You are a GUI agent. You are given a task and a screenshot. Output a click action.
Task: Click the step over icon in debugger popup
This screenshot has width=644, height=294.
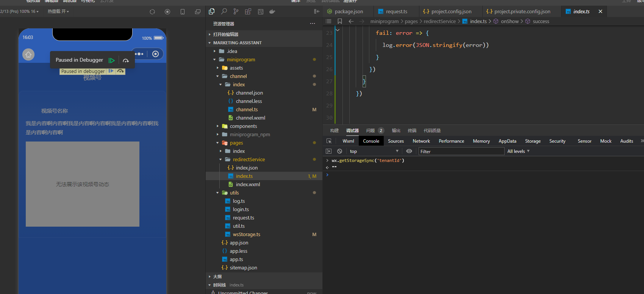[x=126, y=60]
